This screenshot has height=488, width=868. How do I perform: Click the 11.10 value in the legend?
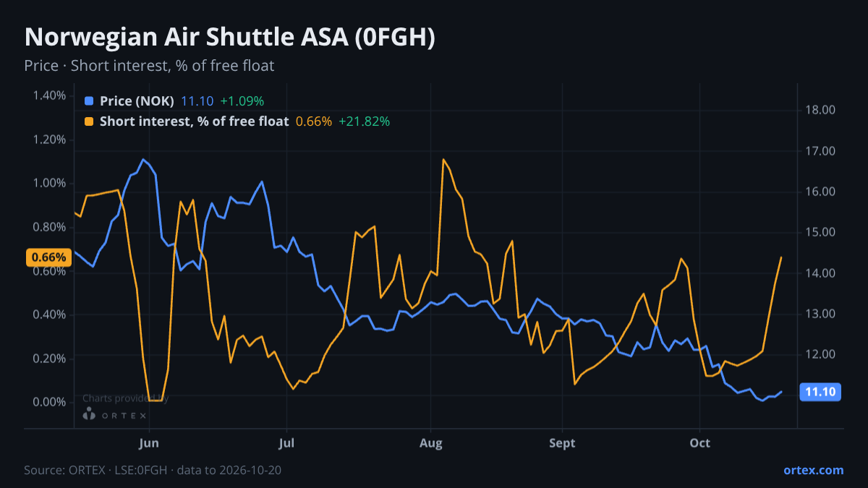pos(196,101)
